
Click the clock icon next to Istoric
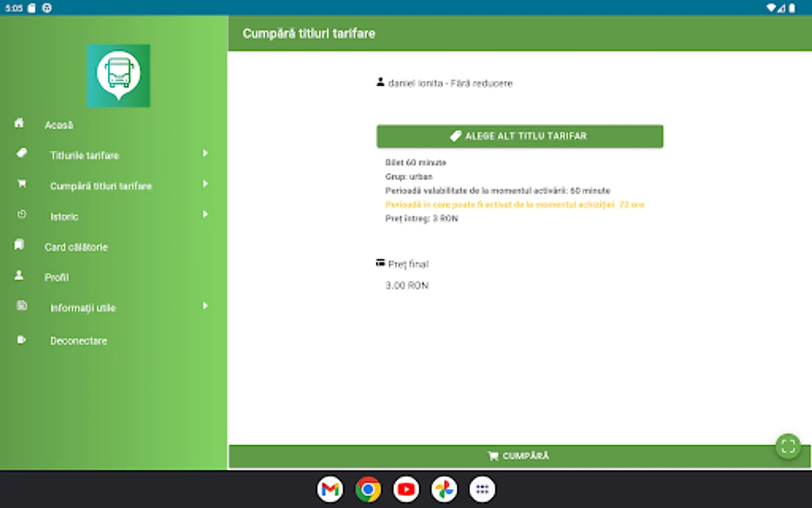[x=21, y=214]
